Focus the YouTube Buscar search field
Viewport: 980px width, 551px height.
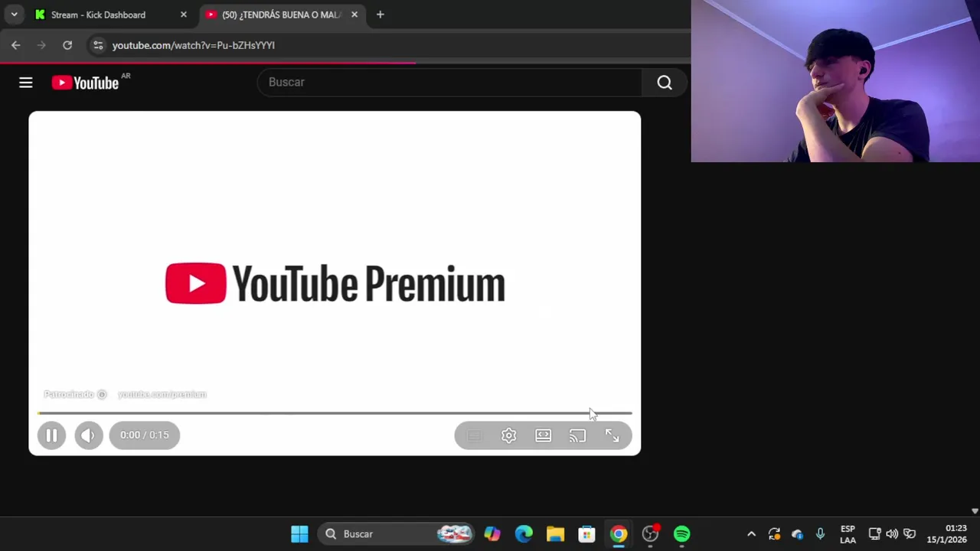(x=449, y=82)
